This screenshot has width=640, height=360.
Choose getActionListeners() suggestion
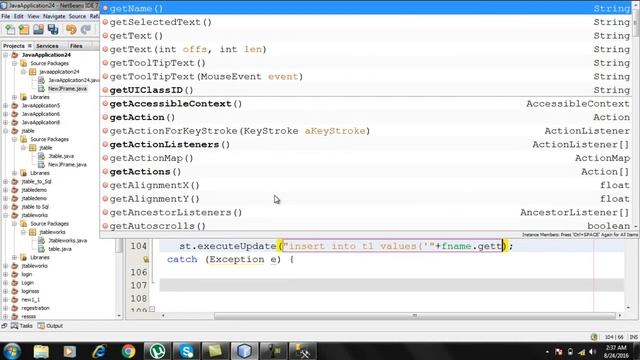click(x=366, y=144)
